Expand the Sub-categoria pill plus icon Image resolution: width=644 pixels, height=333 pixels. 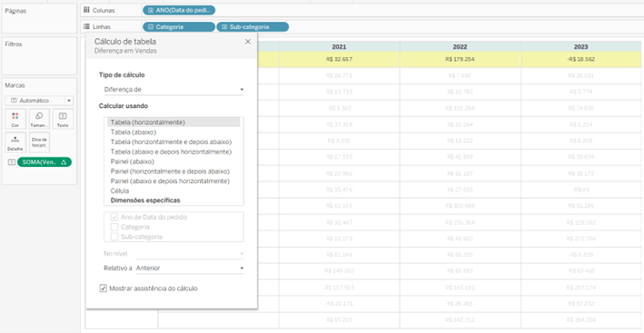tap(224, 26)
